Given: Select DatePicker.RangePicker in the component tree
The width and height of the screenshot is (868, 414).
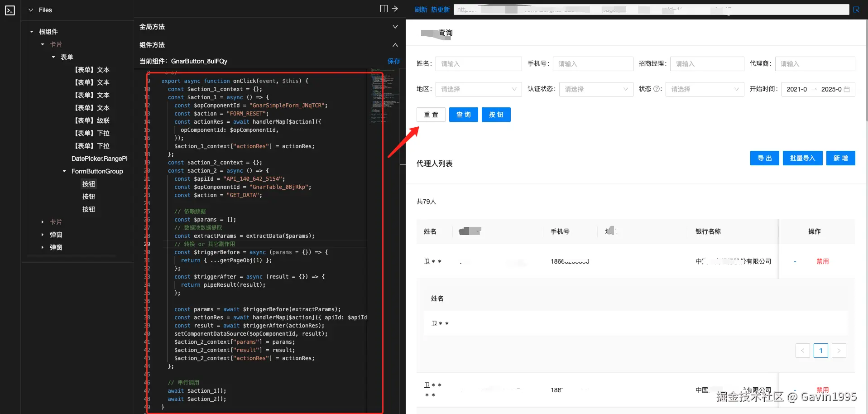Looking at the screenshot, I should [x=100, y=159].
